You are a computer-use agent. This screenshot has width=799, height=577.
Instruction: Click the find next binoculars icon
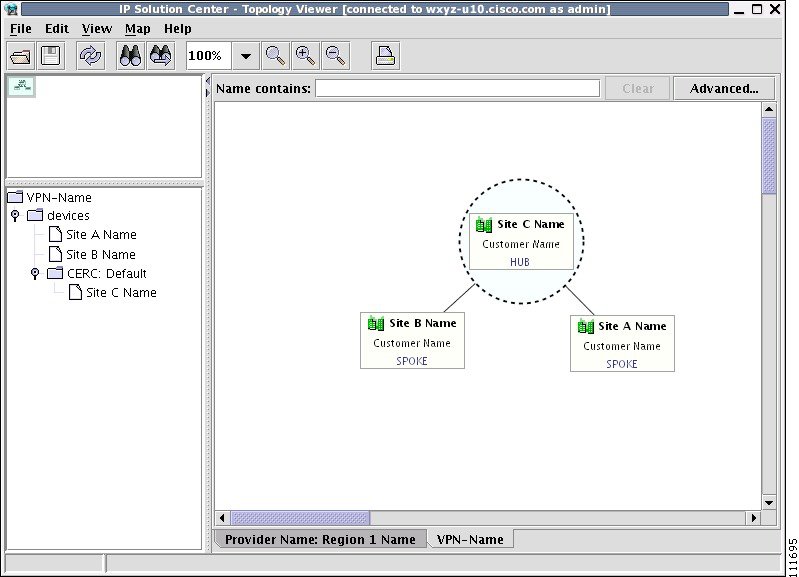161,56
